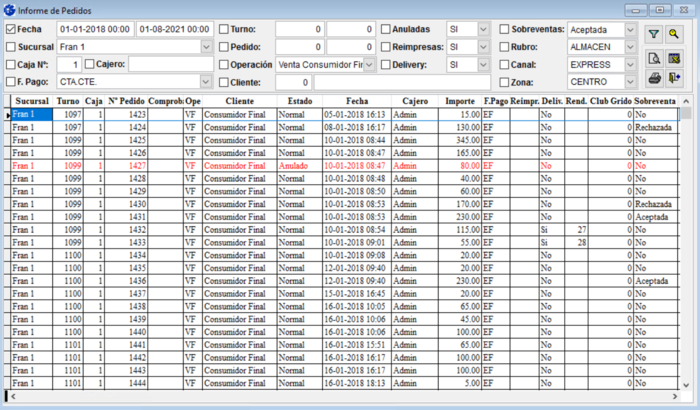Open the Reimpresas SI dropdown
Image resolution: width=700 pixels, height=410 pixels.
tap(483, 47)
